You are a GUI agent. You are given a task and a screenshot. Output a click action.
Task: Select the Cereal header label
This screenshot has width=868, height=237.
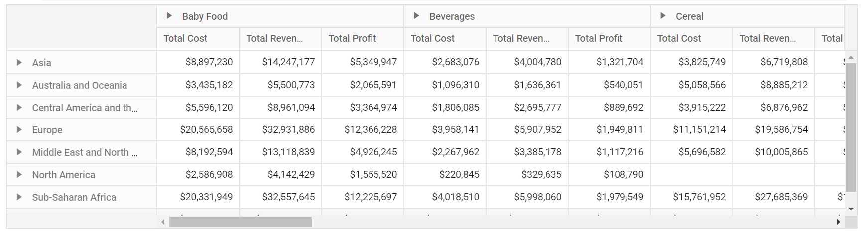(x=689, y=16)
